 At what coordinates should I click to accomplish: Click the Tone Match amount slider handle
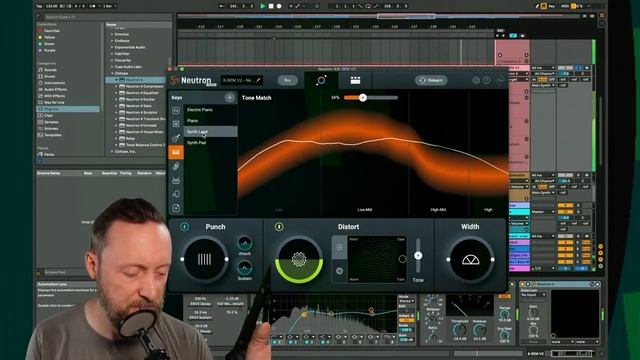pyautogui.click(x=362, y=98)
